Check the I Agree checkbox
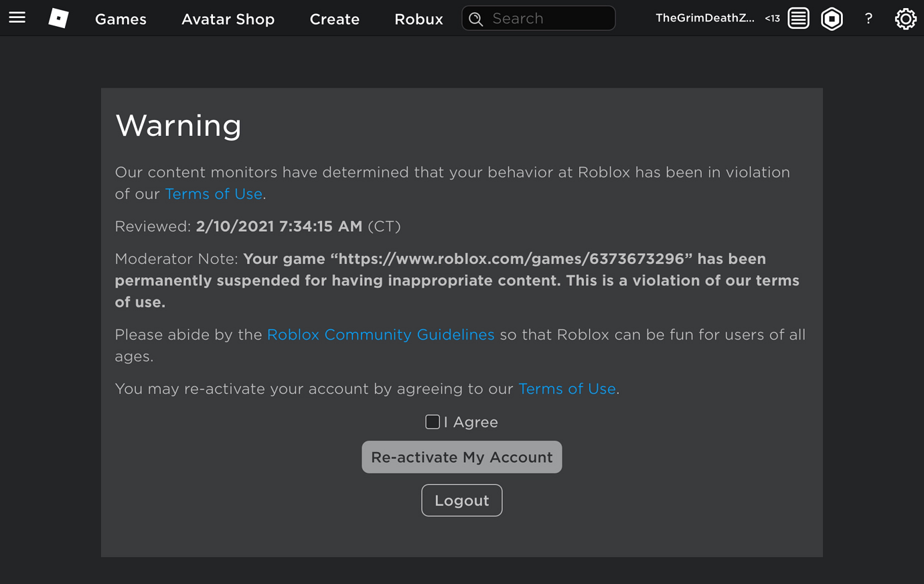Screen dimensions: 924x584 [432, 421]
